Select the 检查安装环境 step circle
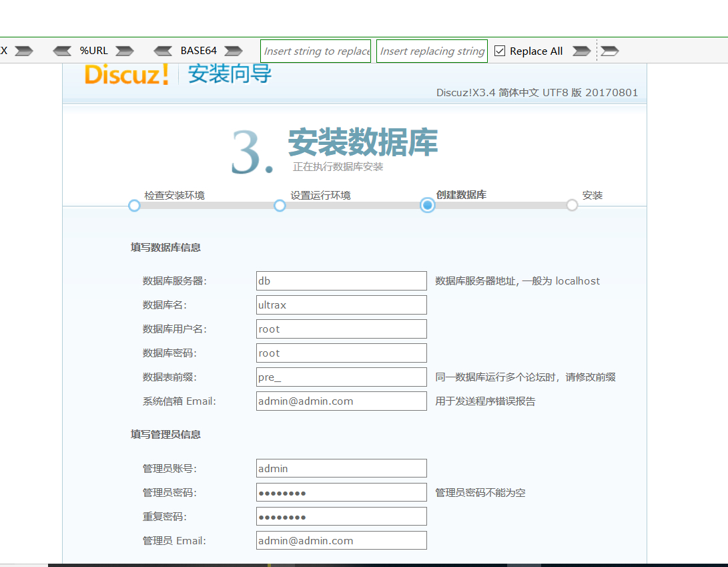The width and height of the screenshot is (728, 567). pos(134,206)
